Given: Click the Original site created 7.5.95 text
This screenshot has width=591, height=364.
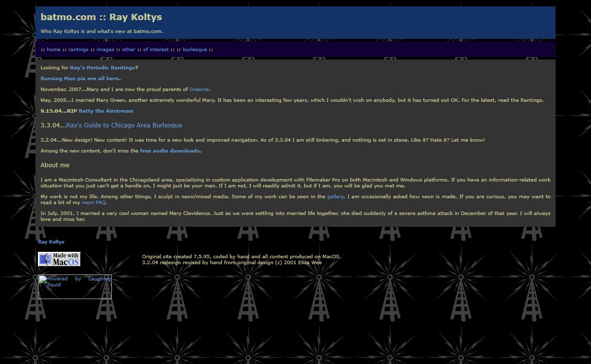Looking at the screenshot, I should 241,257.
